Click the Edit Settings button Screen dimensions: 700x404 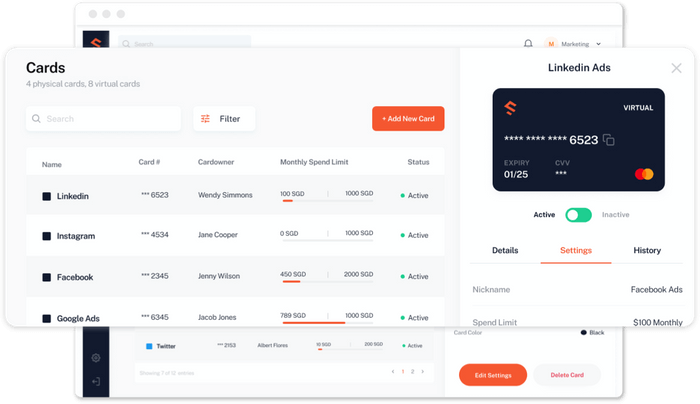(493, 375)
